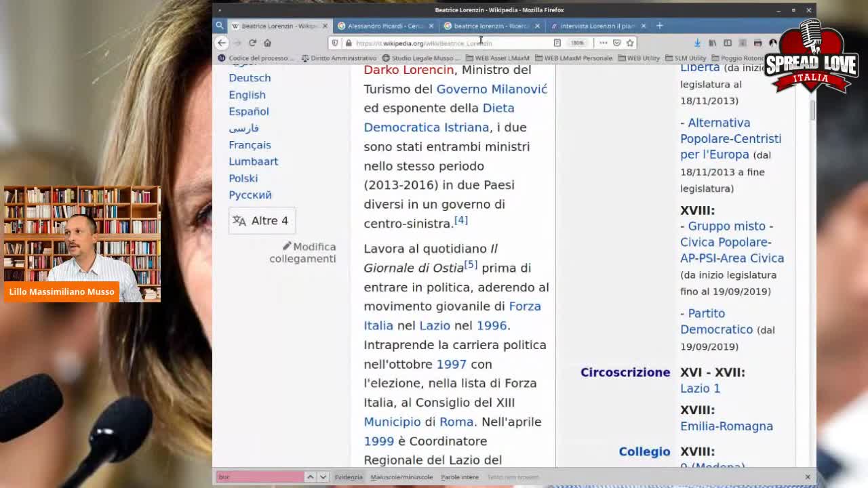Open the library icon
The width and height of the screenshot is (868, 488).
tap(712, 43)
